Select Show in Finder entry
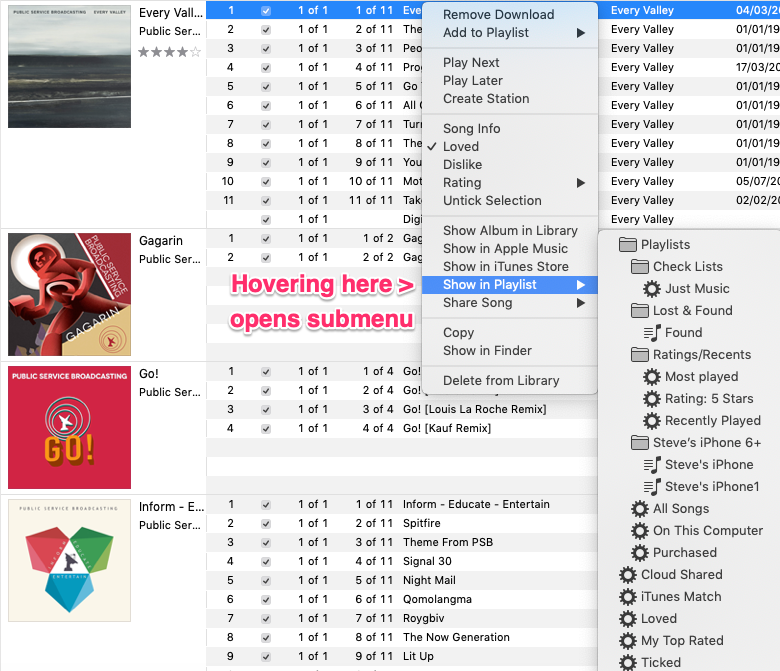 [509, 351]
